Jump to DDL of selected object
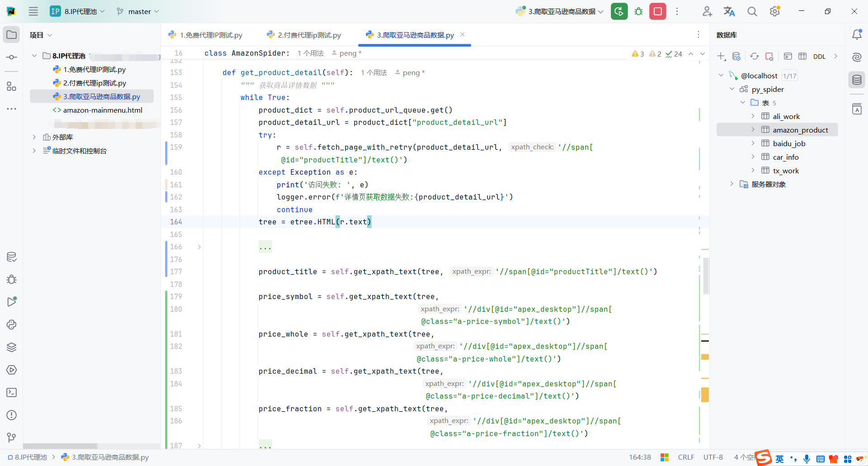The width and height of the screenshot is (868, 466). click(819, 57)
